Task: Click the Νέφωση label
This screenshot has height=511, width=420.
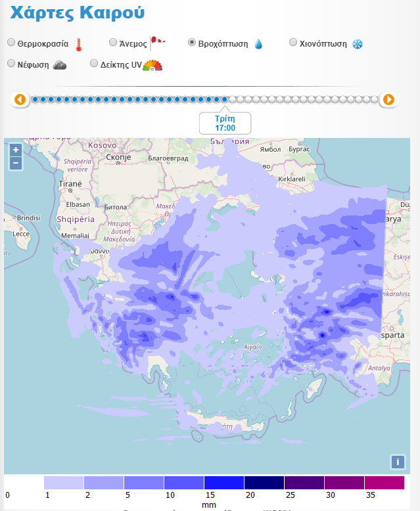Action: click(33, 65)
